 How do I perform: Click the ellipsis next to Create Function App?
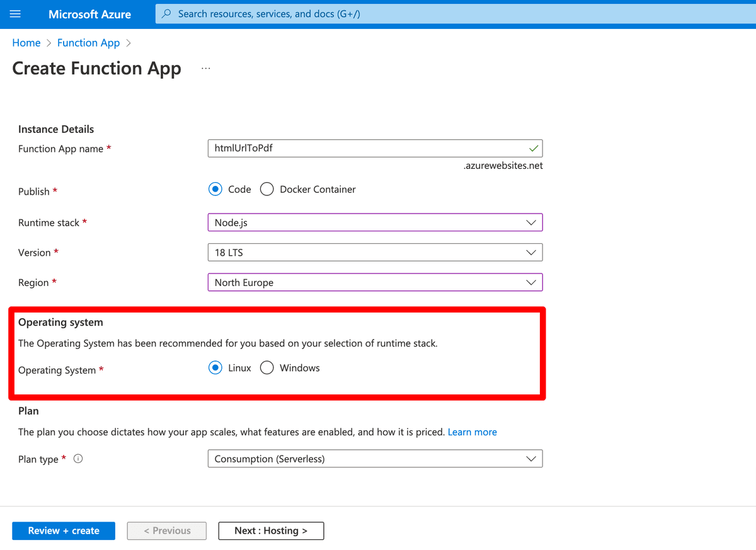pos(205,67)
